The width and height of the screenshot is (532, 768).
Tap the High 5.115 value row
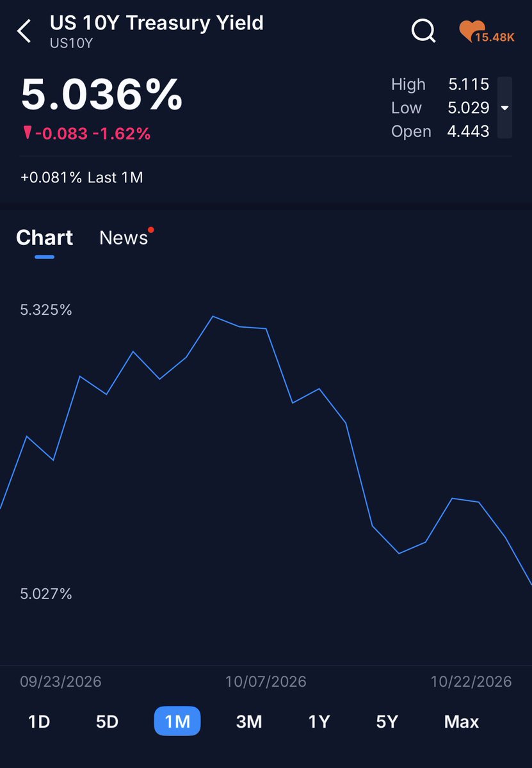click(440, 84)
